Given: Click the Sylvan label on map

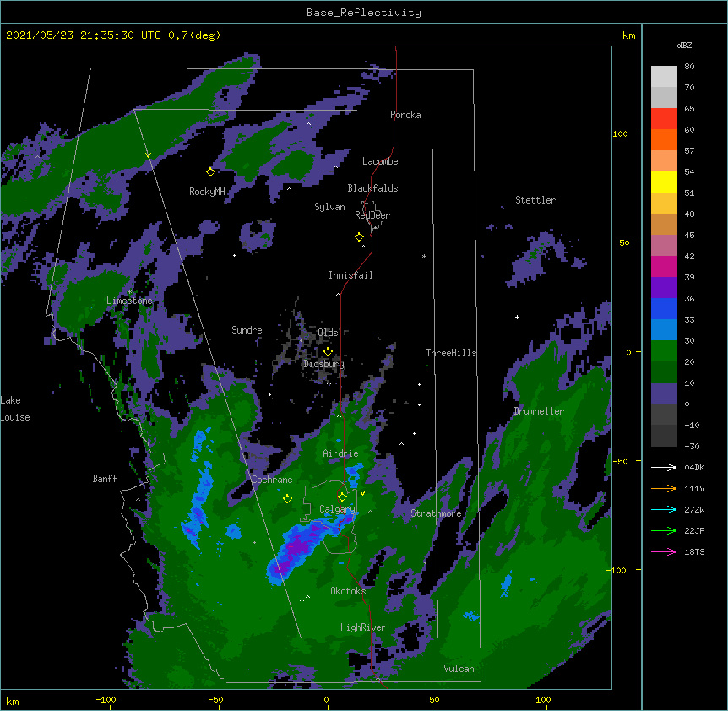Looking at the screenshot, I should pos(329,207).
